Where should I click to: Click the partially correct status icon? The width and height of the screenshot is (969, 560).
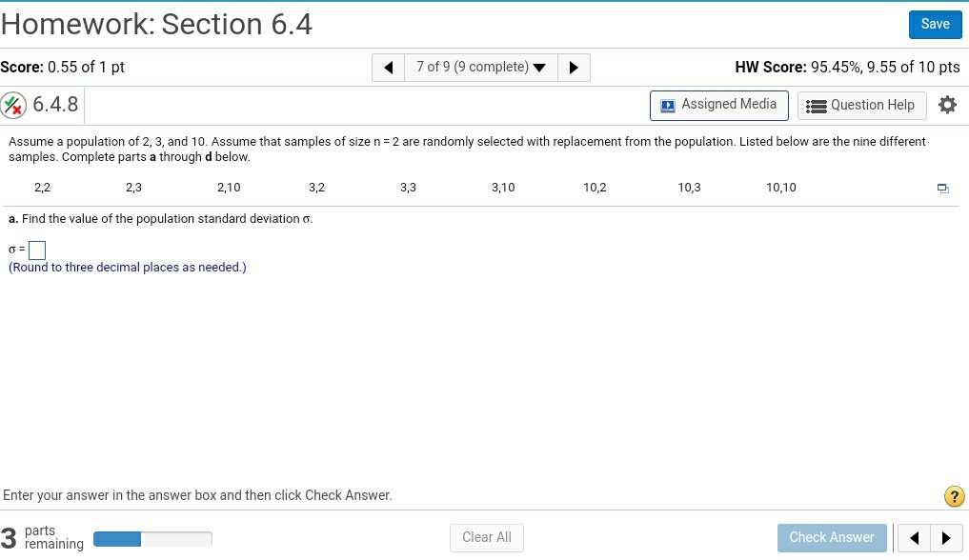point(13,105)
